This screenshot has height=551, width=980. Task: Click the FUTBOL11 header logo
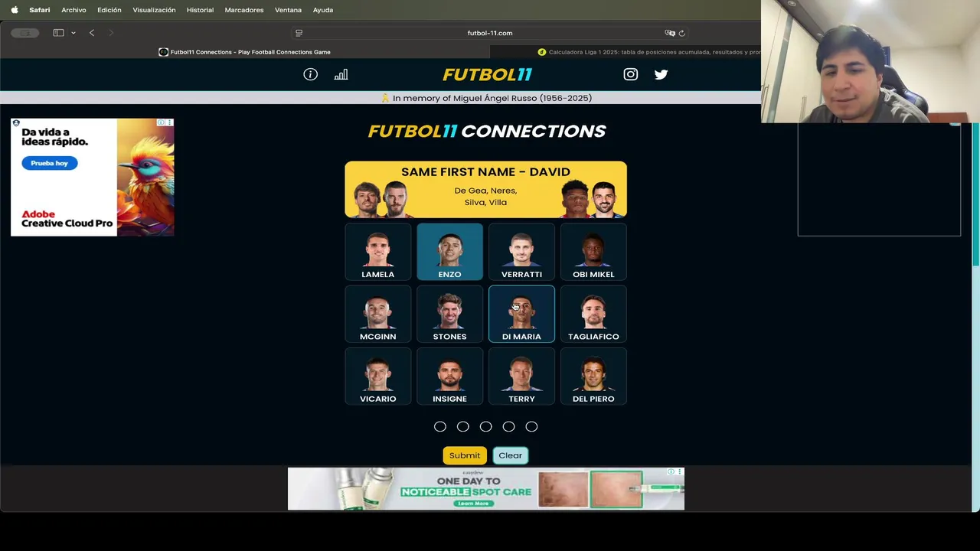(x=487, y=74)
